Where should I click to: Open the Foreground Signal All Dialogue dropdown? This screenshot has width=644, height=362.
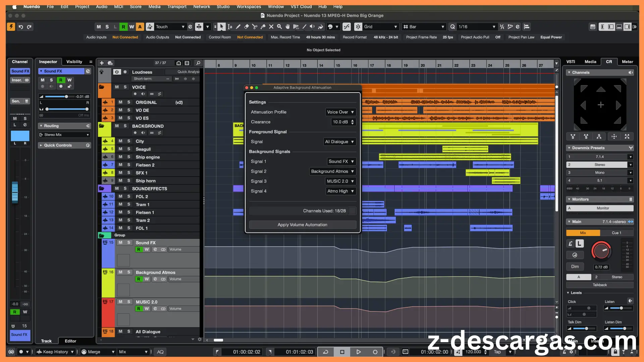click(339, 142)
